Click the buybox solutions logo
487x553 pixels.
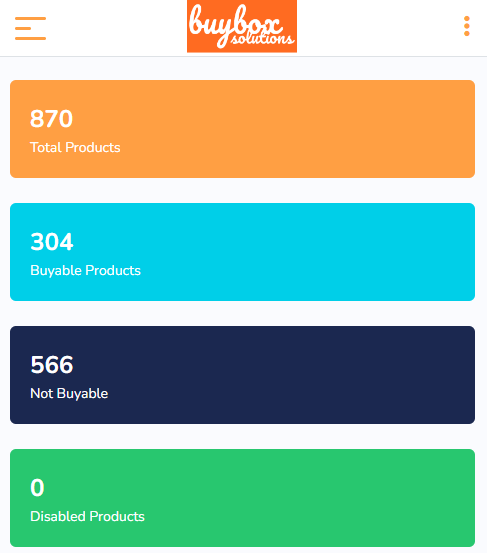coord(242,26)
